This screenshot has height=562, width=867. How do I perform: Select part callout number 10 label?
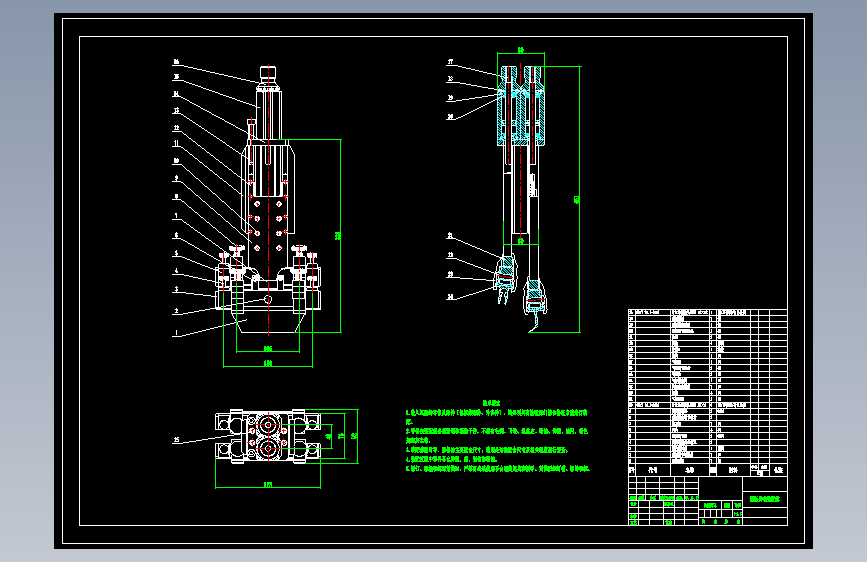pos(176,161)
